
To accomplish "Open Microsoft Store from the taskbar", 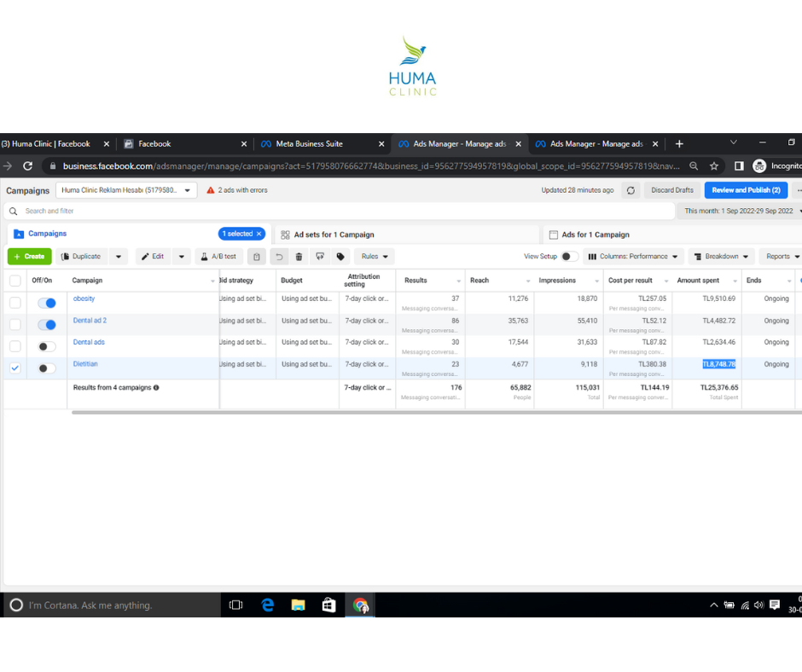I will pyautogui.click(x=328, y=605).
